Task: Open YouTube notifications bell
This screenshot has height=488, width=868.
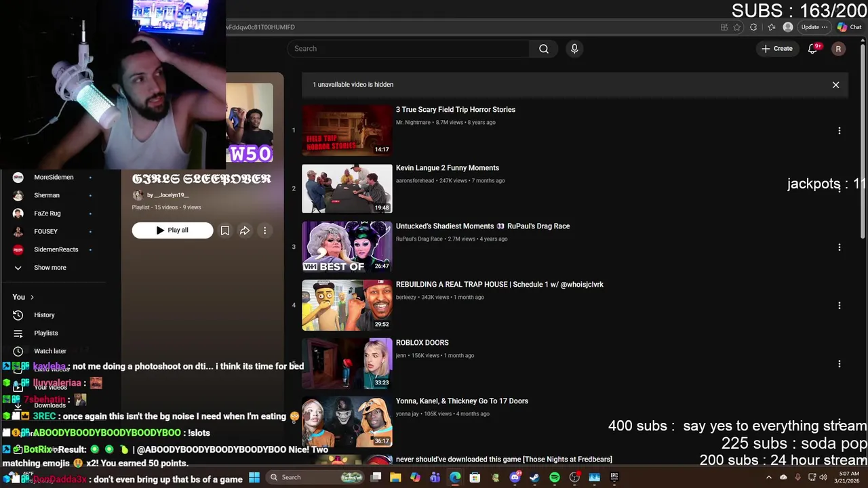Action: (813, 49)
